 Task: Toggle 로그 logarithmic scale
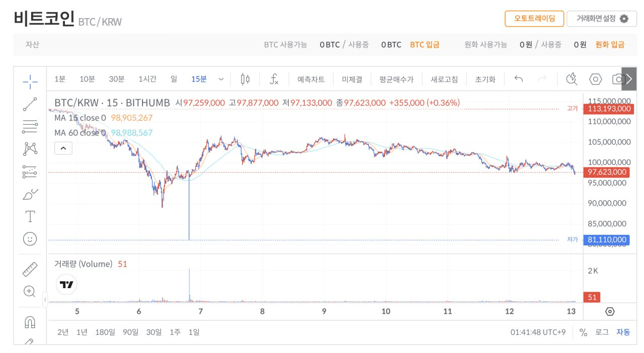point(602,332)
